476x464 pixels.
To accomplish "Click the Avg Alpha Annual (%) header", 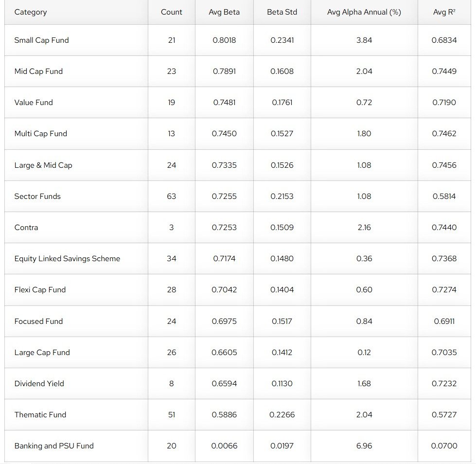I will pos(364,12).
